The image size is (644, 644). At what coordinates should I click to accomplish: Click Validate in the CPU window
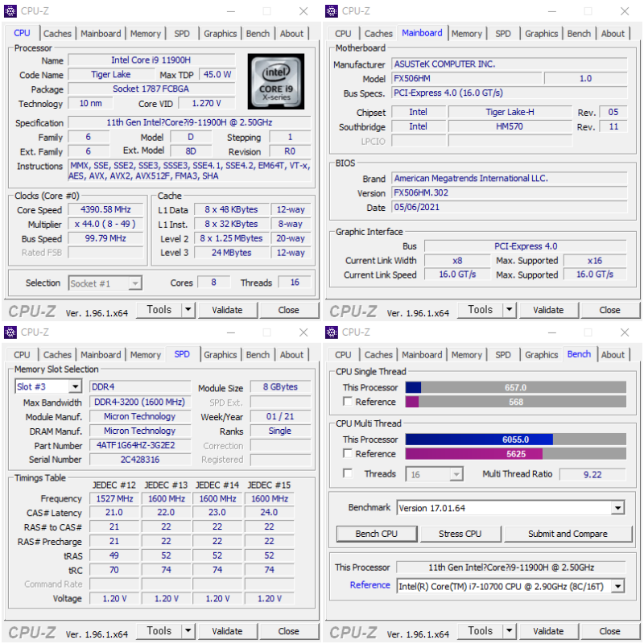[227, 310]
